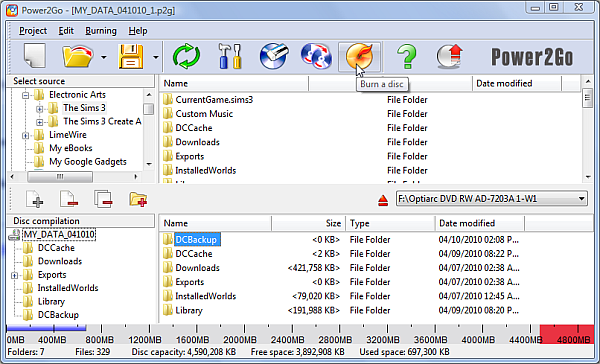Sort source list by Name column header

(x=234, y=83)
